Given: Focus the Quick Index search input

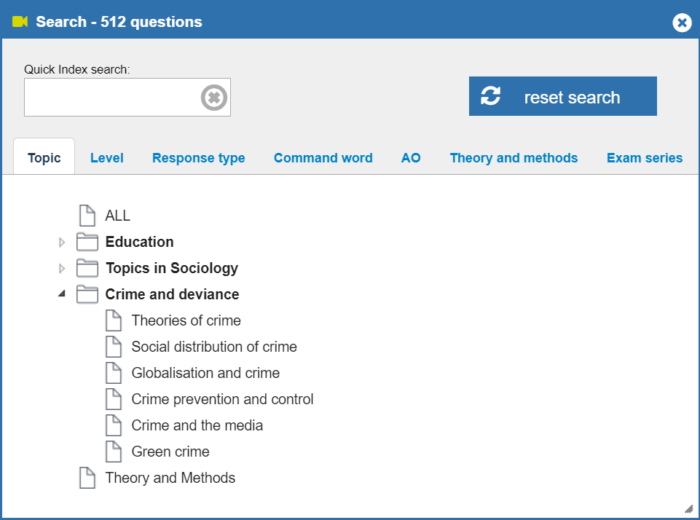Looking at the screenshot, I should point(112,97).
